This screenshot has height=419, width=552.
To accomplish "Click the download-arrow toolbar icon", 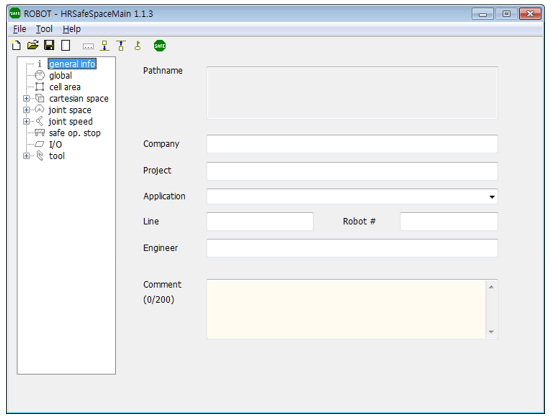I will [x=105, y=45].
